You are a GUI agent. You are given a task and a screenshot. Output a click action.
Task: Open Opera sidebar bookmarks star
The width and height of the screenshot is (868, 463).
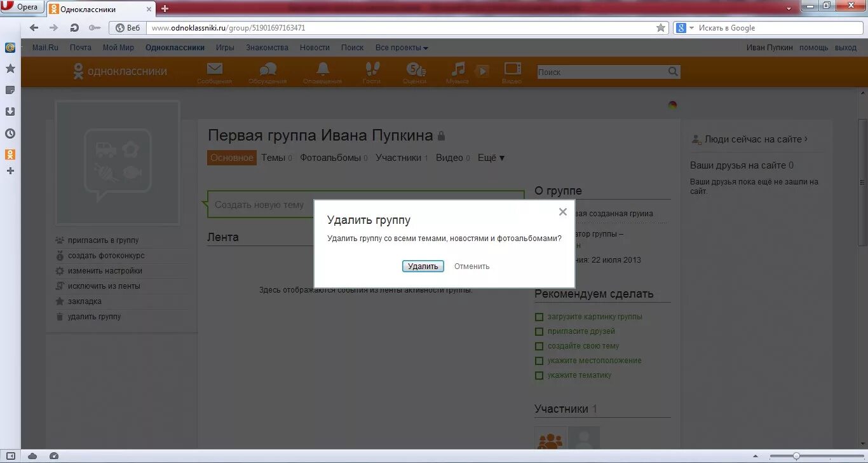click(x=10, y=69)
